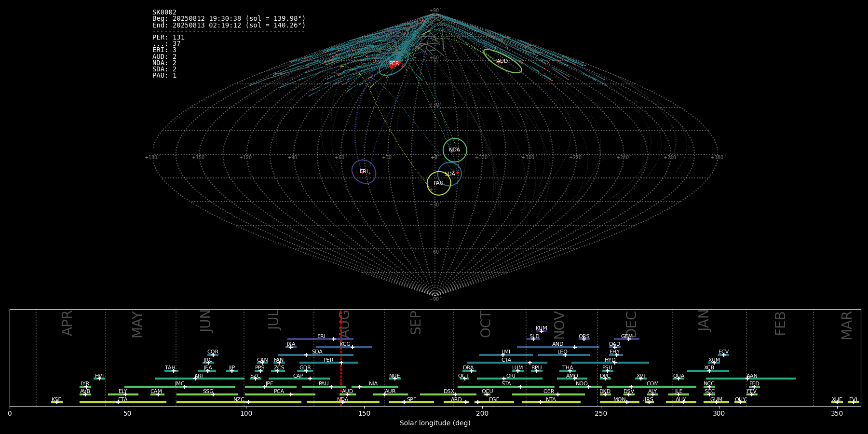The image size is (868, 434).
Task: Click the QUA shower label in timeline
Action: click(x=678, y=376)
